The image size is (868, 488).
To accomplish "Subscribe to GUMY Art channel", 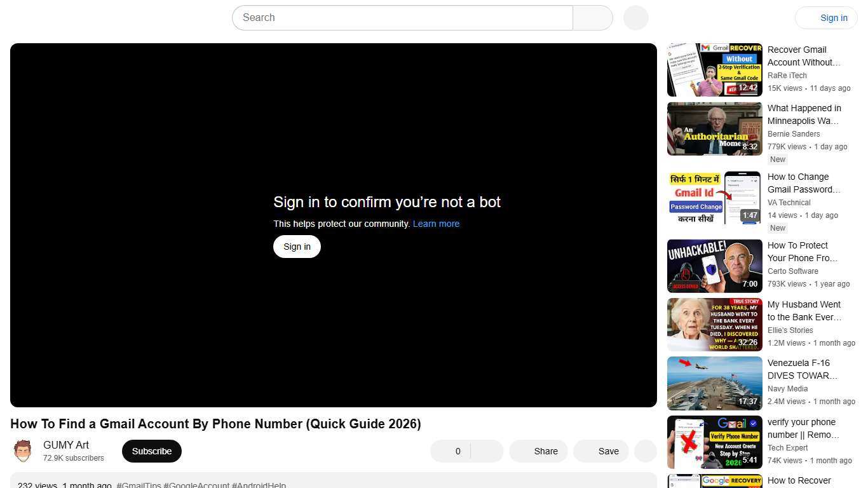I will coord(151,451).
